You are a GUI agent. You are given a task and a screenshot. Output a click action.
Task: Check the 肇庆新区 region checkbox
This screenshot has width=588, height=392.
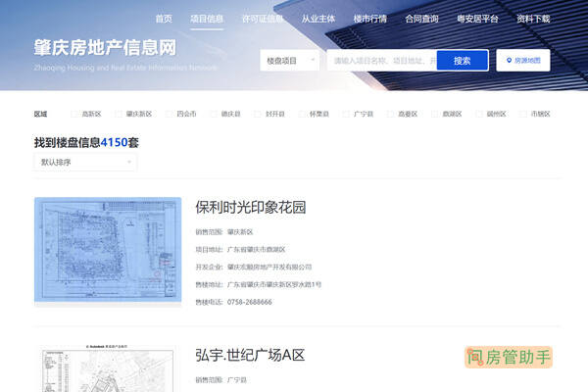pyautogui.click(x=119, y=114)
